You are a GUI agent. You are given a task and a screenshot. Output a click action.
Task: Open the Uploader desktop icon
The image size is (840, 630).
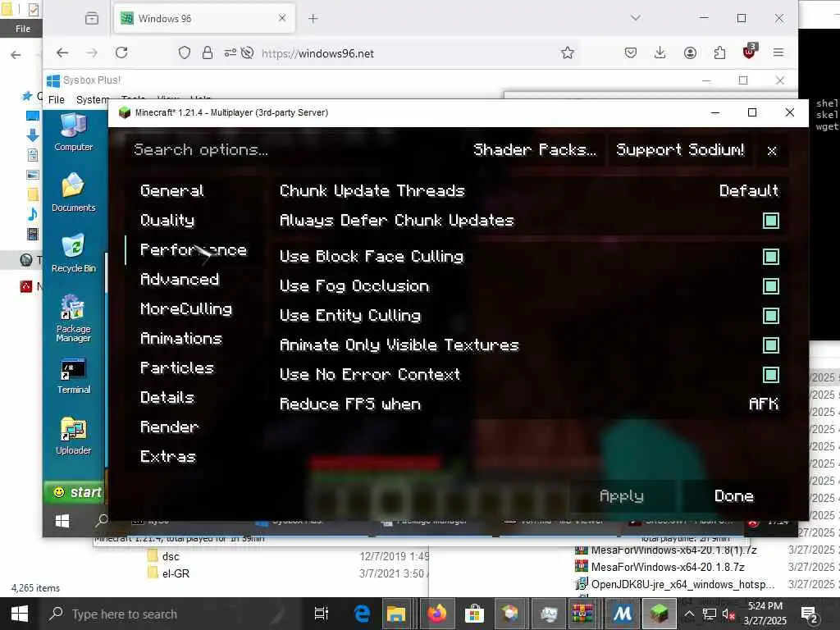73,436
